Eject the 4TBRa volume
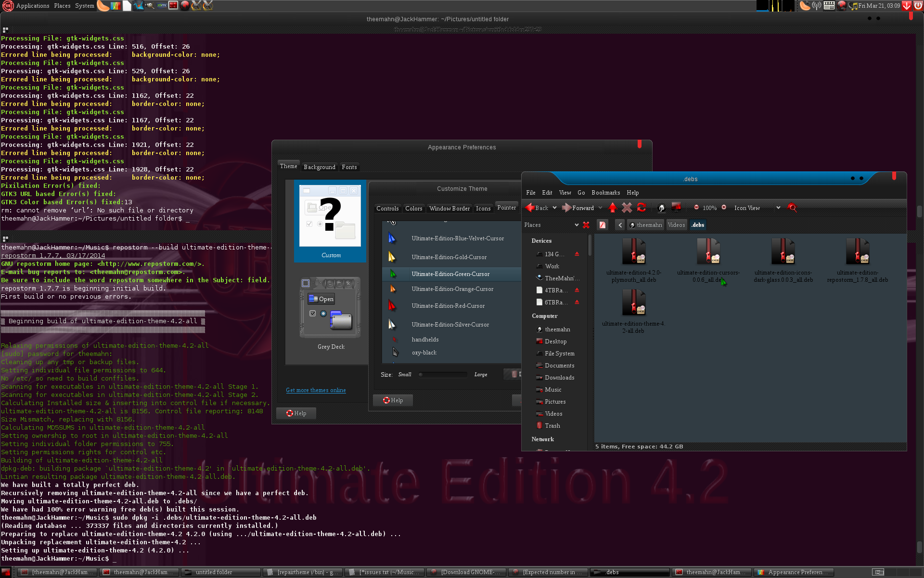The image size is (924, 578). 577,290
